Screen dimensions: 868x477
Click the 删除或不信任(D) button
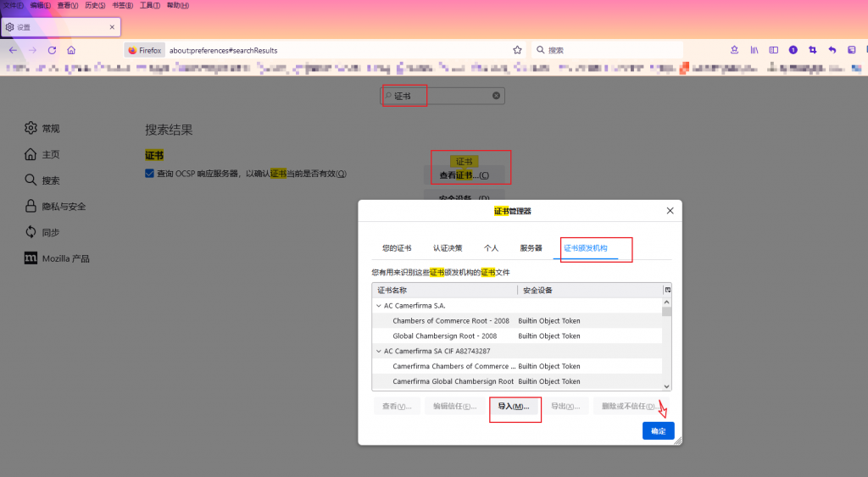pos(632,406)
